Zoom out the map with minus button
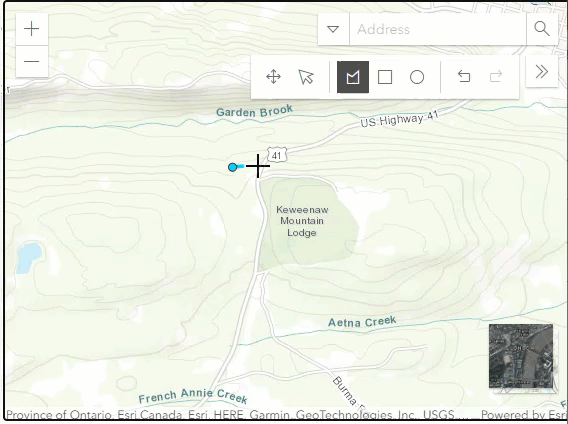 pos(32,61)
